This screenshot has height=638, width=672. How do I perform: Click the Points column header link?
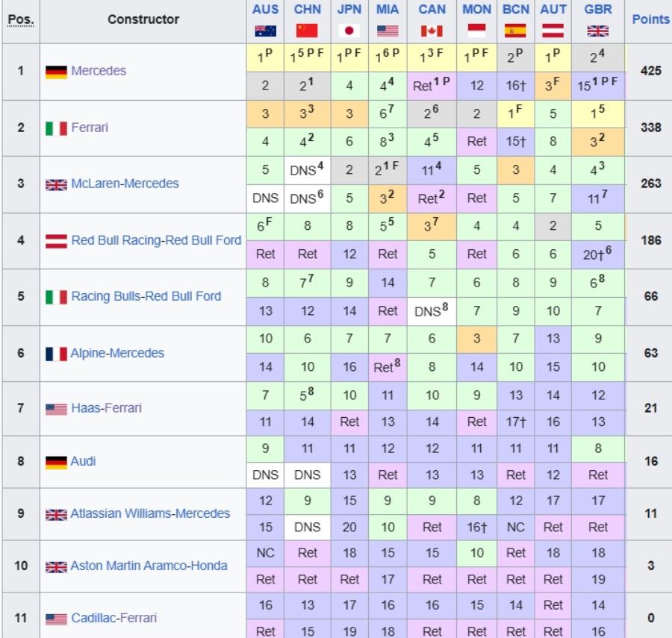pyautogui.click(x=650, y=19)
